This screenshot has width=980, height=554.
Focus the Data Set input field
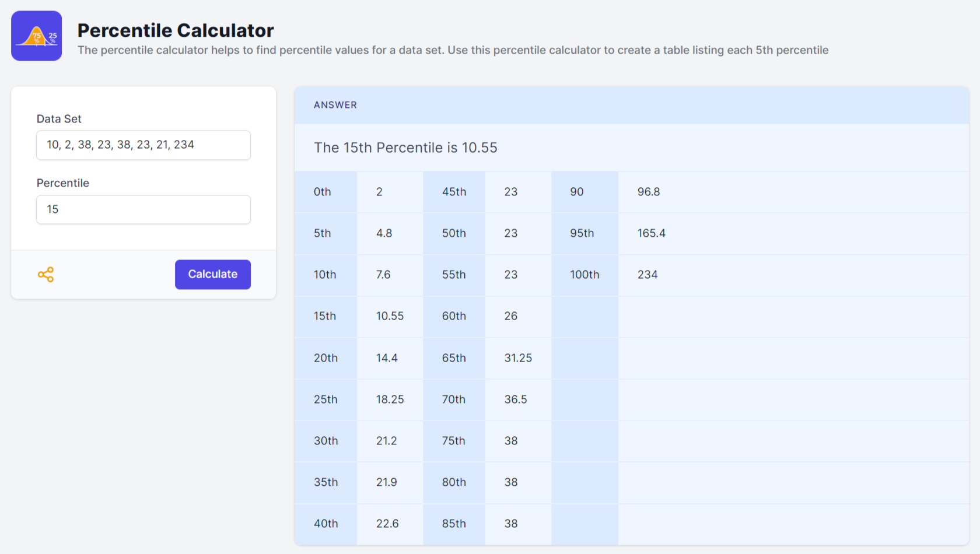(143, 145)
